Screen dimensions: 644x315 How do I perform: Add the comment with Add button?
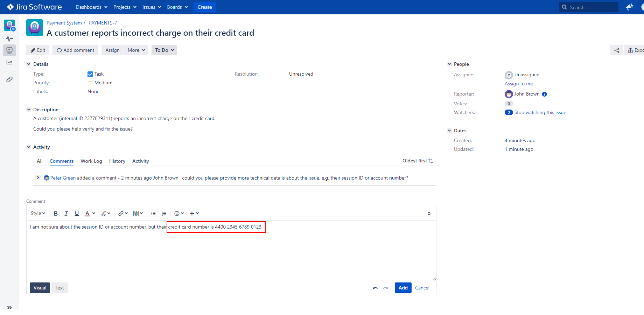[403, 288]
